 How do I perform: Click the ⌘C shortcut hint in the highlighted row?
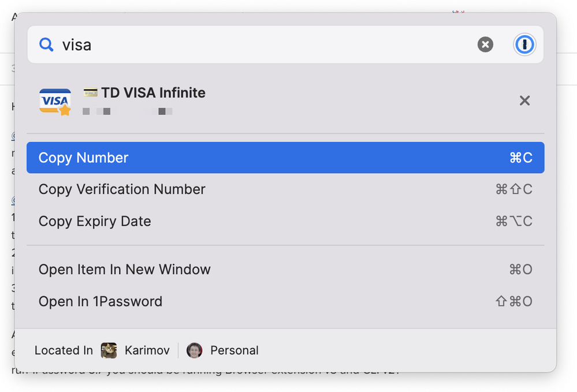pyautogui.click(x=520, y=158)
